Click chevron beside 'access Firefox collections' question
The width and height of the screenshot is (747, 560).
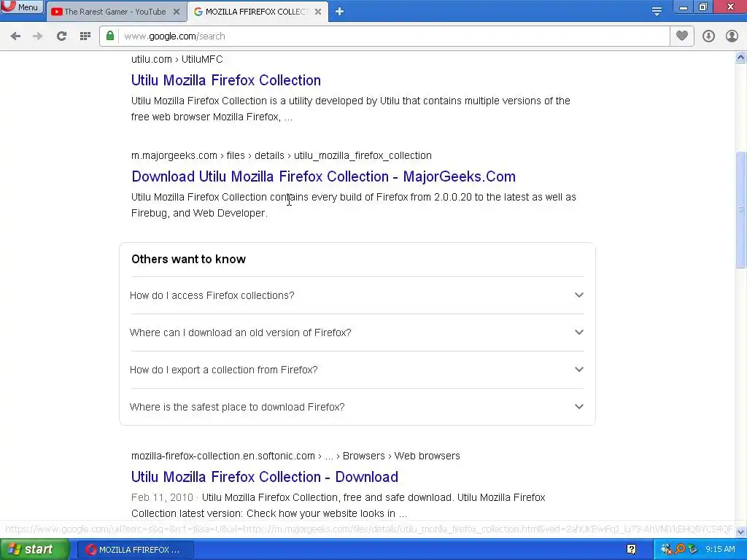click(x=578, y=295)
